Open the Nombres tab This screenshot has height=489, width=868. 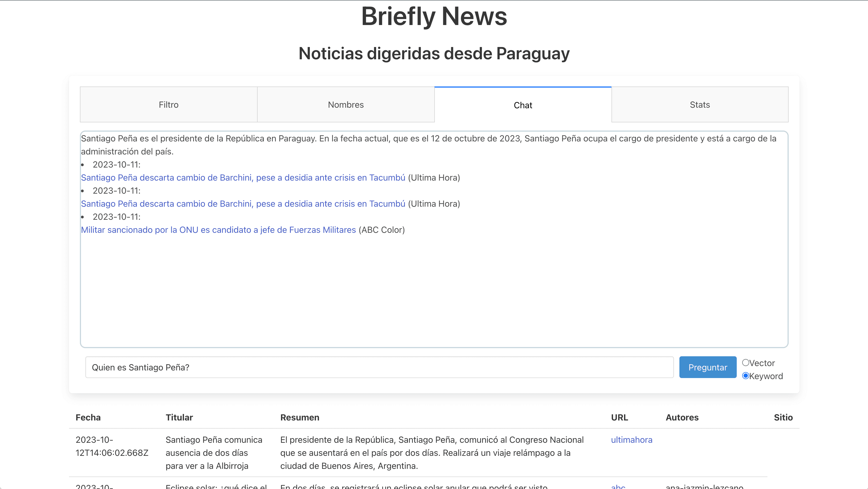346,104
